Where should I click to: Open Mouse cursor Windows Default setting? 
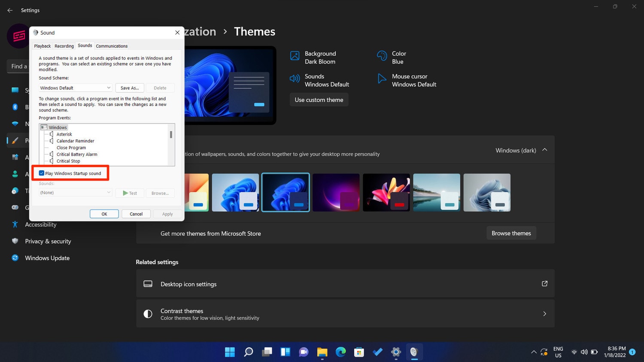407,80
